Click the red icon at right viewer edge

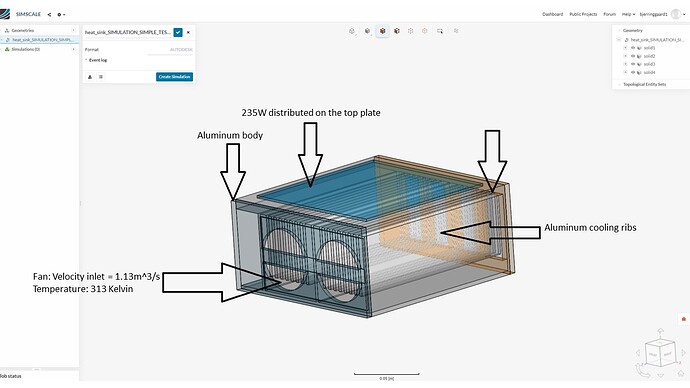click(683, 319)
